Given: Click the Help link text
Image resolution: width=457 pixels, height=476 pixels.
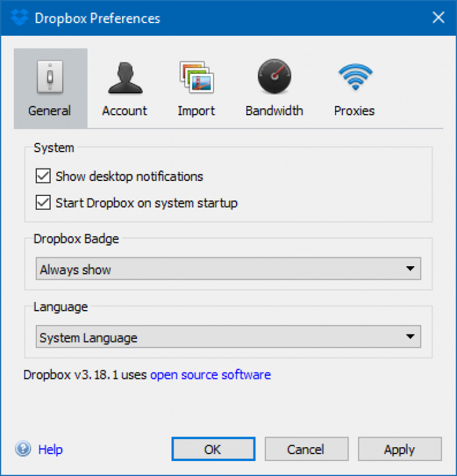Looking at the screenshot, I should point(50,450).
